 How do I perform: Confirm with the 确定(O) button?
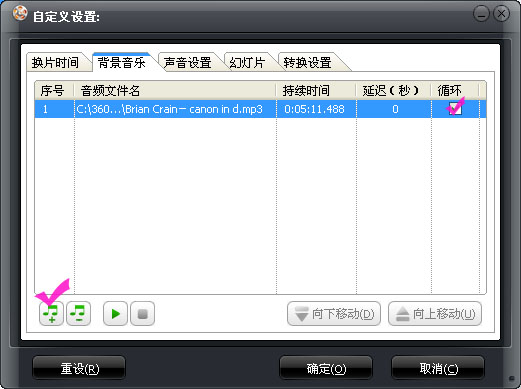(x=326, y=368)
